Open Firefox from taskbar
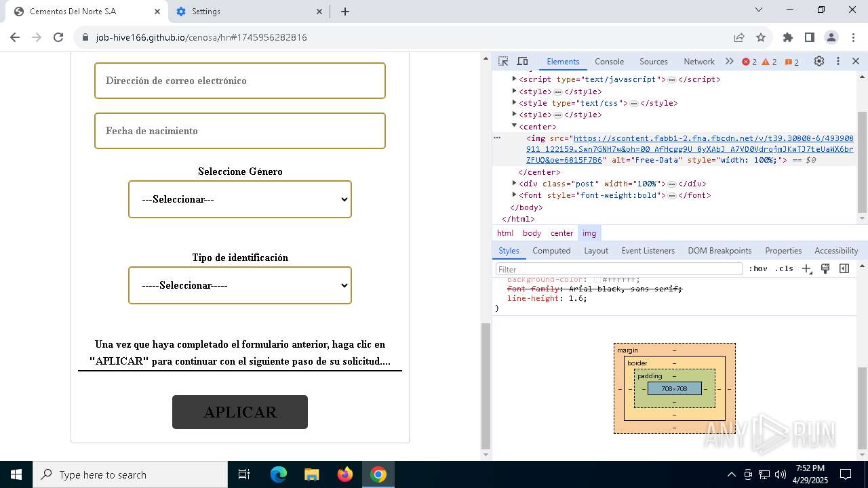The image size is (868, 488). [x=345, y=474]
